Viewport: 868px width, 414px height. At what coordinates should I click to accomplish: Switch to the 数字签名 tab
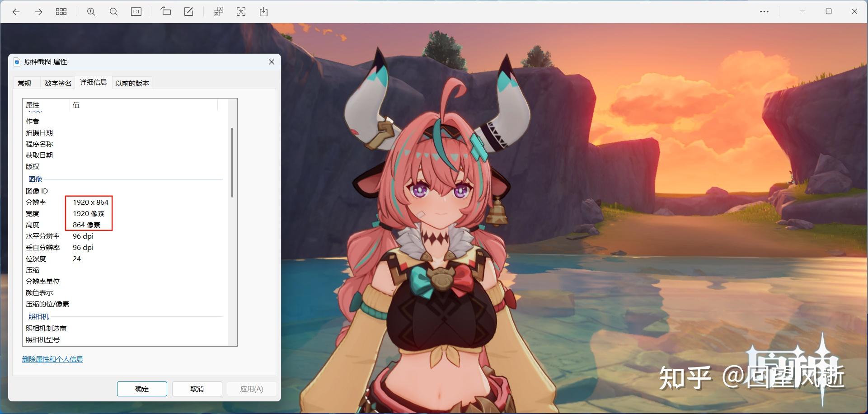pyautogui.click(x=58, y=83)
